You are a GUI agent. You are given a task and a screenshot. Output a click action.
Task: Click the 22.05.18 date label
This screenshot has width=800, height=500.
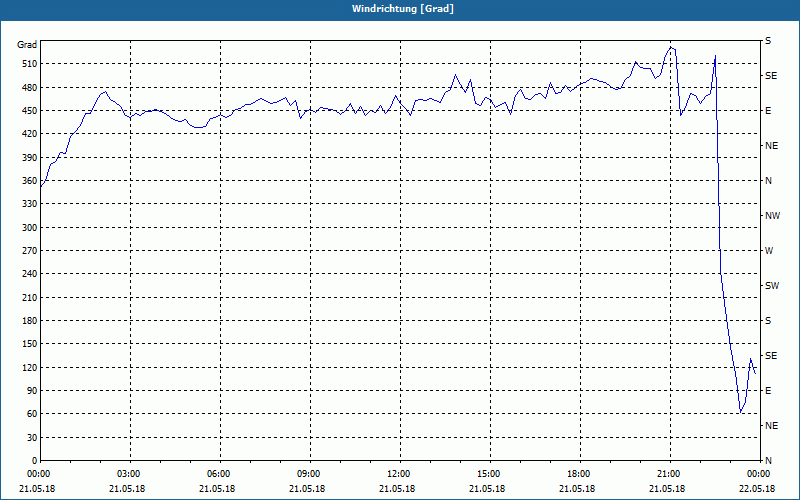click(758, 489)
